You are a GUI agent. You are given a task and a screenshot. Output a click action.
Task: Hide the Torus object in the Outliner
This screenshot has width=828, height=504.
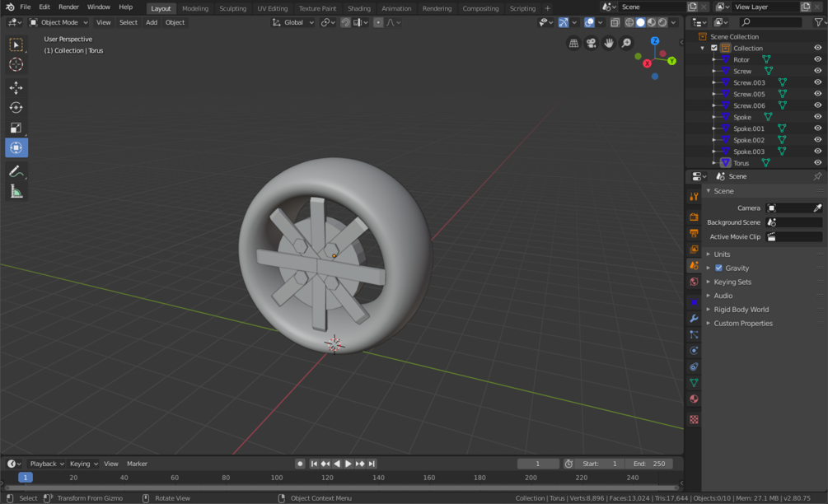pos(816,162)
